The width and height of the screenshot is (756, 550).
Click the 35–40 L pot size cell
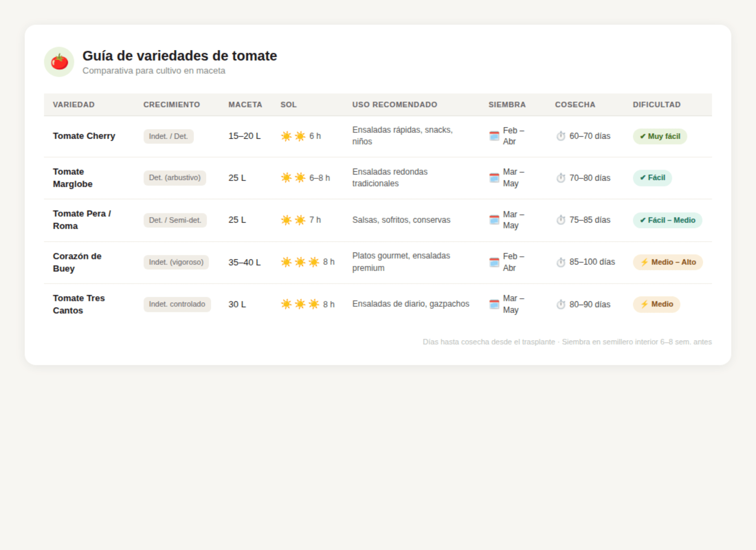tap(245, 262)
